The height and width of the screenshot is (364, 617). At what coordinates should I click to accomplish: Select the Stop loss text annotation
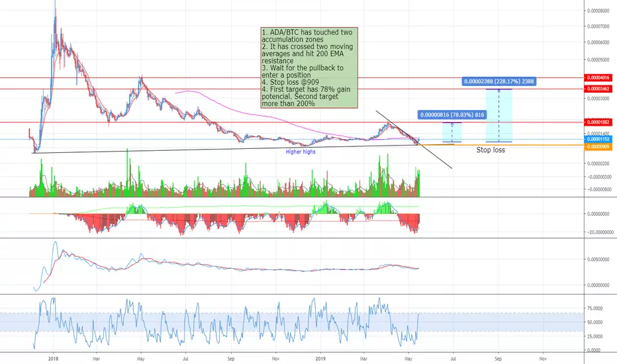491,150
